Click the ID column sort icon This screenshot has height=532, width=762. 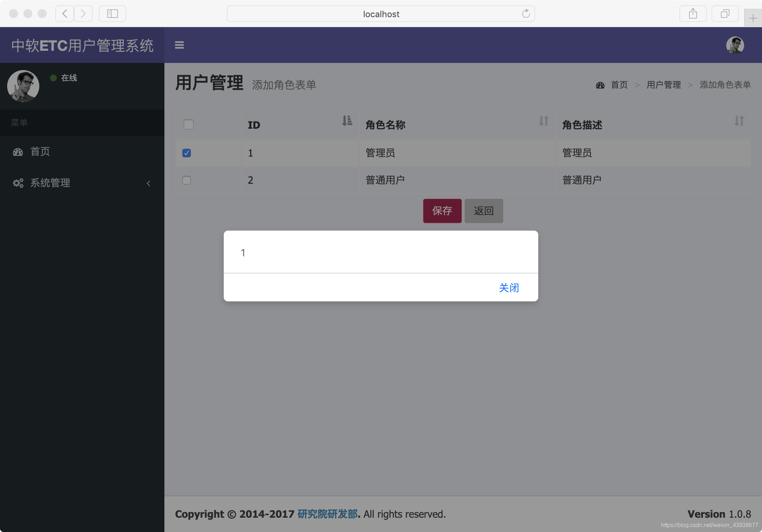coord(347,121)
